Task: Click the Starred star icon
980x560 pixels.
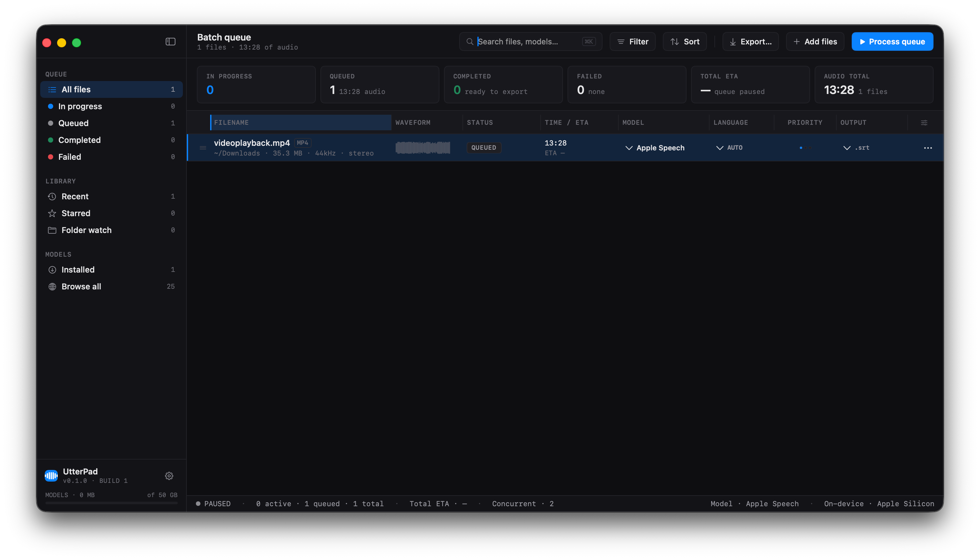Action: [x=52, y=214]
